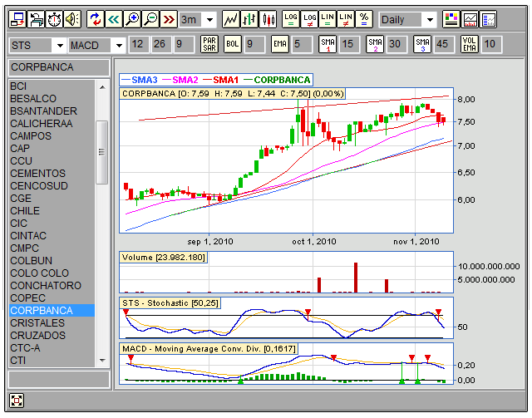Open the MACD indicator dropdown
The height and width of the screenshot is (418, 532).
[119, 45]
